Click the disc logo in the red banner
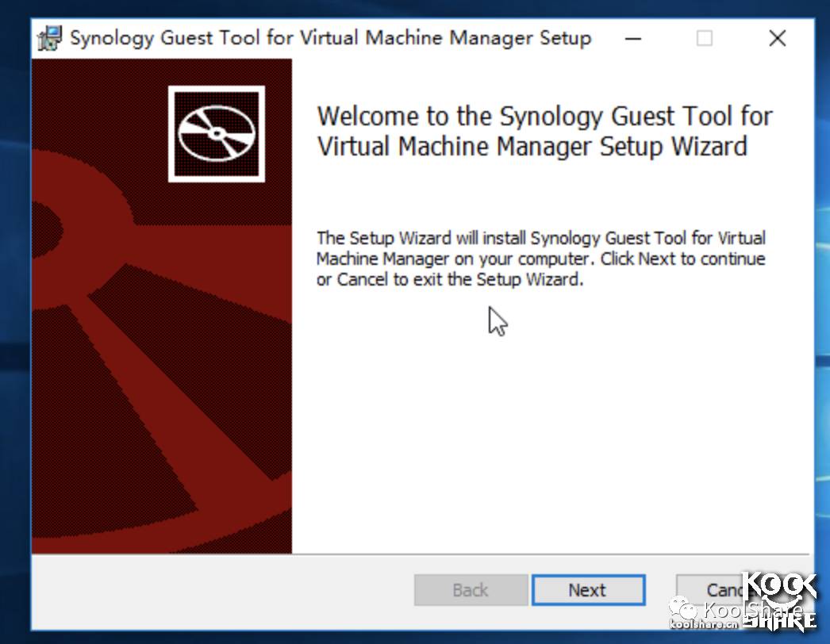Screen dimensions: 830x644 pos(217,134)
